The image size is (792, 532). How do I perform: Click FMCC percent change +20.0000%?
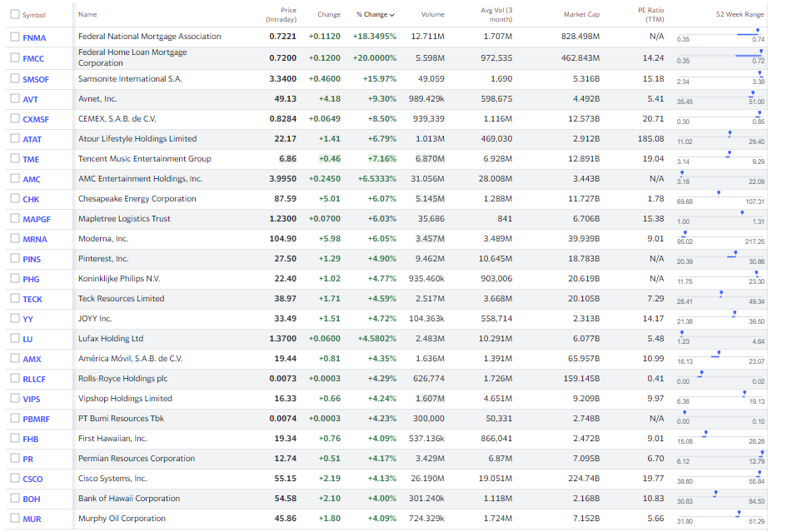click(375, 57)
